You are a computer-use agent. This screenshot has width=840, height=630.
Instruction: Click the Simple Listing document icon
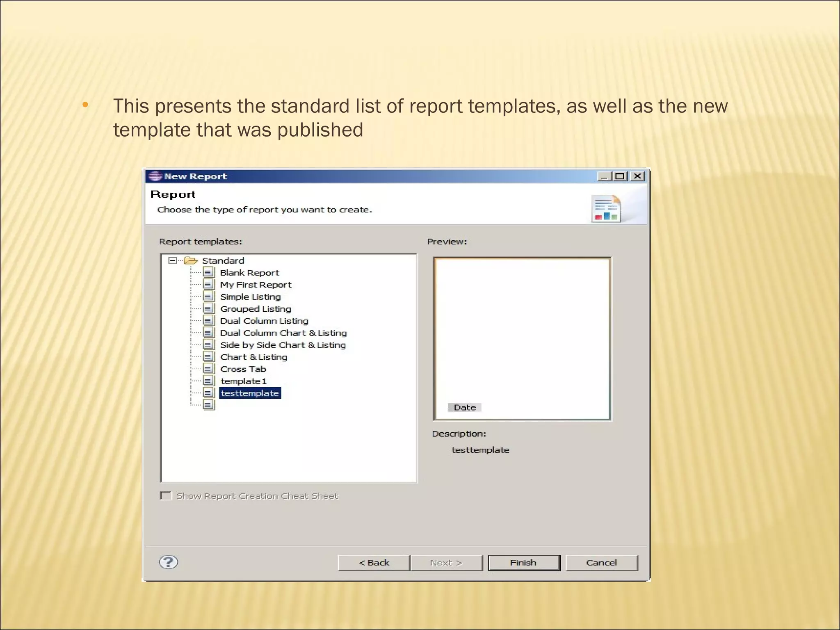click(209, 297)
